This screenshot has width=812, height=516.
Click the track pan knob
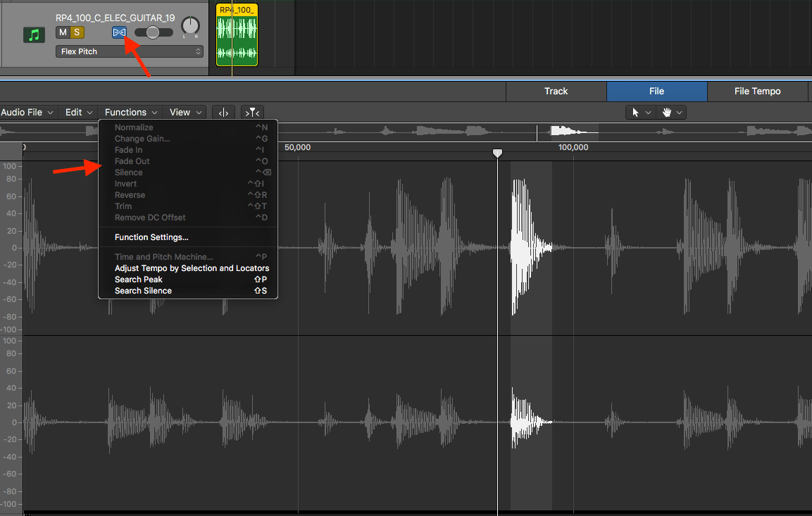point(191,26)
